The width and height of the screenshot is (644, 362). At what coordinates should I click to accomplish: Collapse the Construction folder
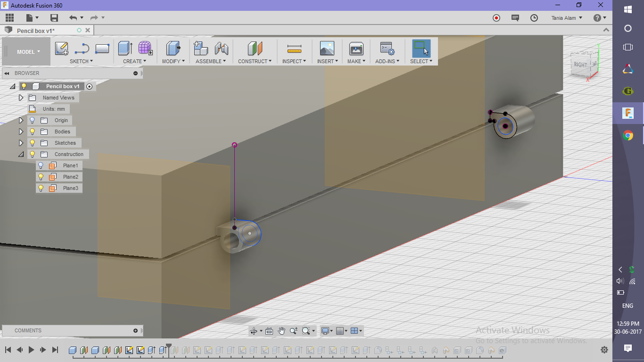pos(21,154)
